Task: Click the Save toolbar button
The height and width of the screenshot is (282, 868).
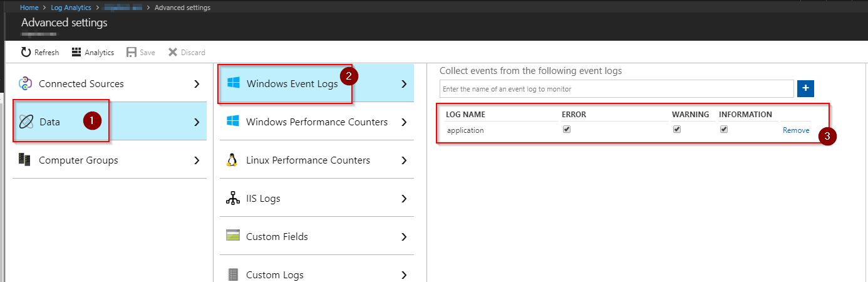Action: tap(141, 53)
